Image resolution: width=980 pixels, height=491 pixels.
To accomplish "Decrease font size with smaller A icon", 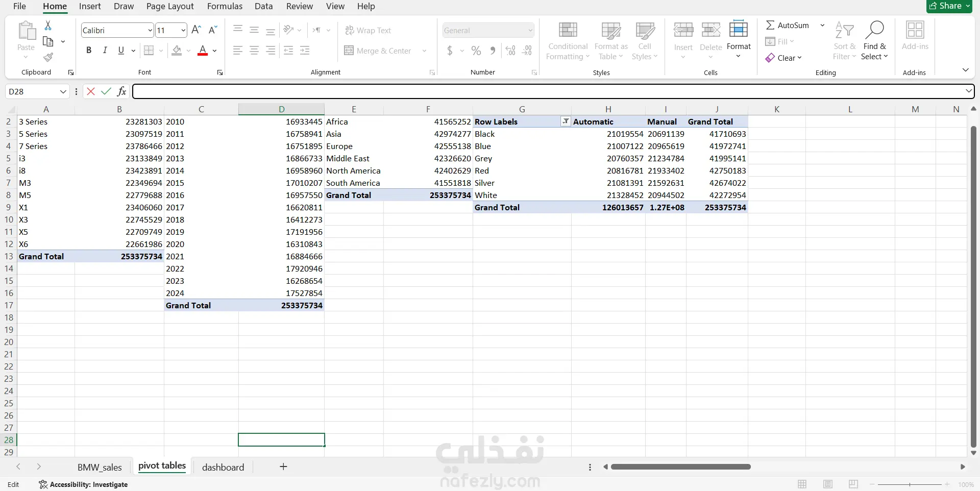I will [213, 30].
